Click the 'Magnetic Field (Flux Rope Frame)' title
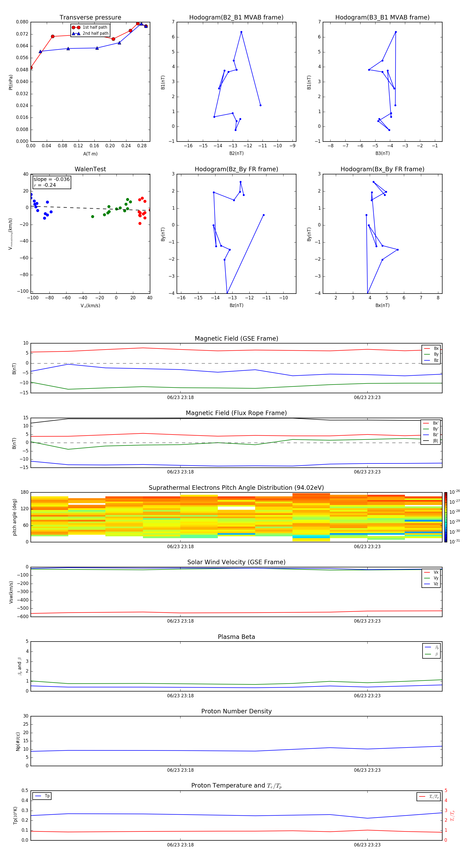The width and height of the screenshot is (473, 868). tap(236, 413)
